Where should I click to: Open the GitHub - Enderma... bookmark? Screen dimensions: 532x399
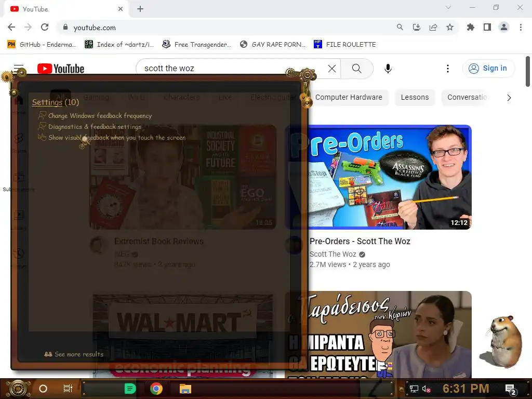point(42,45)
